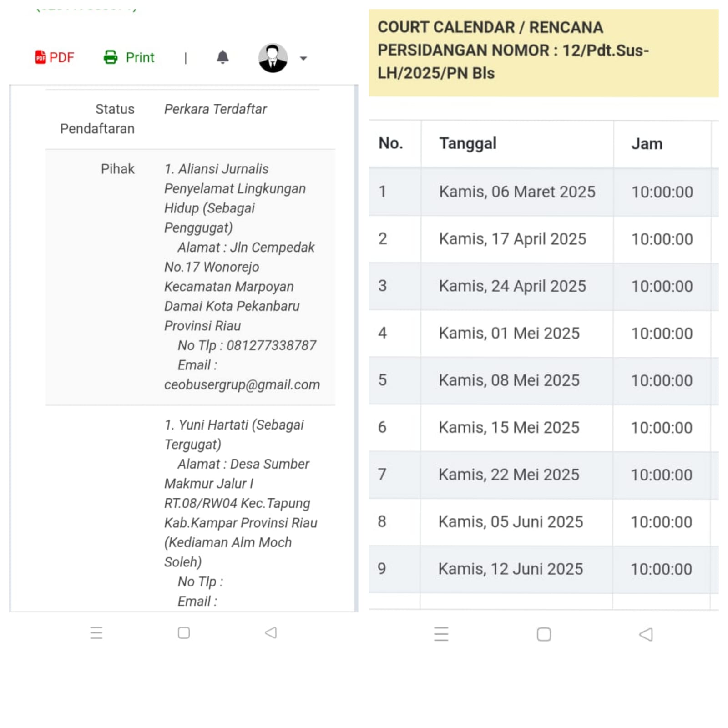Select row Kamis, 06 Maret 2025

(x=544, y=192)
